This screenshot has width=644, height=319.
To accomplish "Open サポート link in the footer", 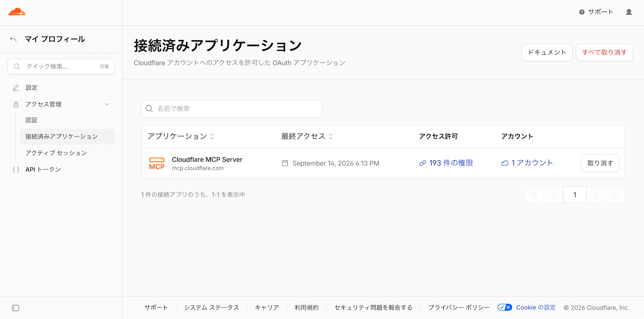I will click(x=156, y=307).
